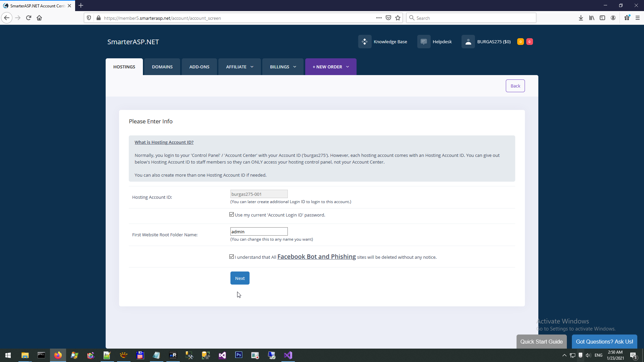Reload the page with the refresh icon

point(29,18)
